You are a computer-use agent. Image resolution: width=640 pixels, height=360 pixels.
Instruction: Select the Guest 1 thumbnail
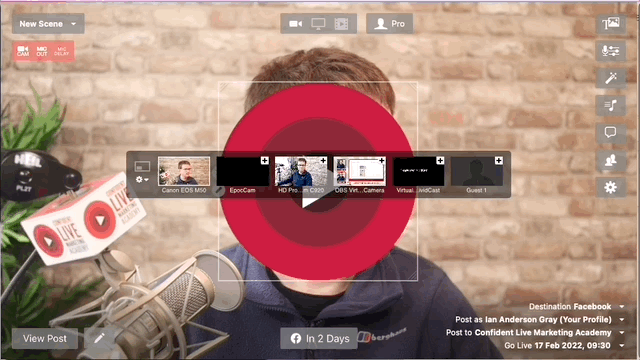coord(477,171)
